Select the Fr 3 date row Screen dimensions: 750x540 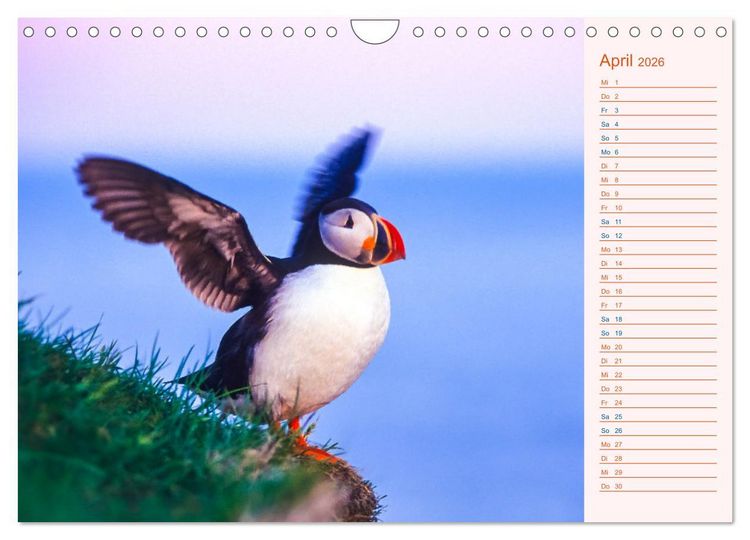[658, 110]
